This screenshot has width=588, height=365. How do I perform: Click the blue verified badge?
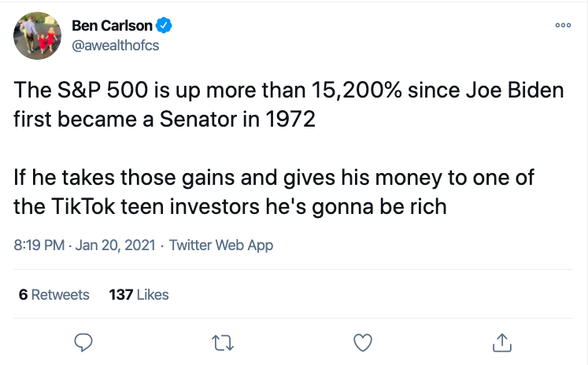165,26
